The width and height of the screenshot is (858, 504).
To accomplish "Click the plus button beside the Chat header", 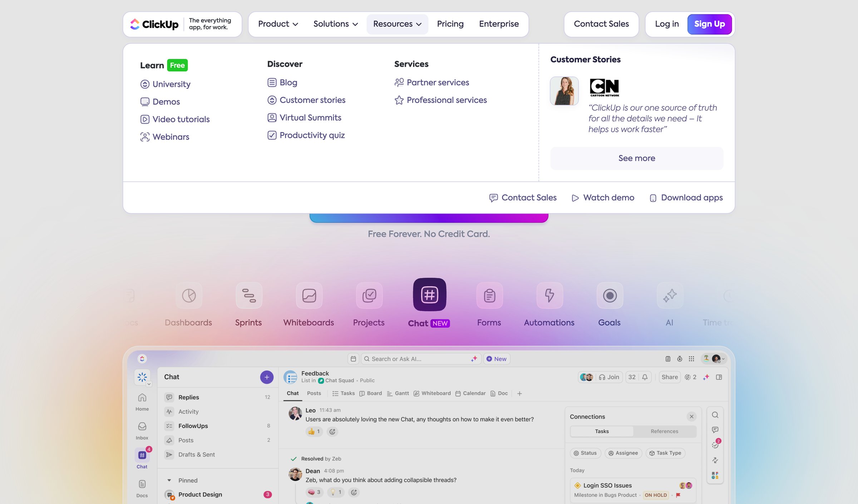I will tap(266, 377).
